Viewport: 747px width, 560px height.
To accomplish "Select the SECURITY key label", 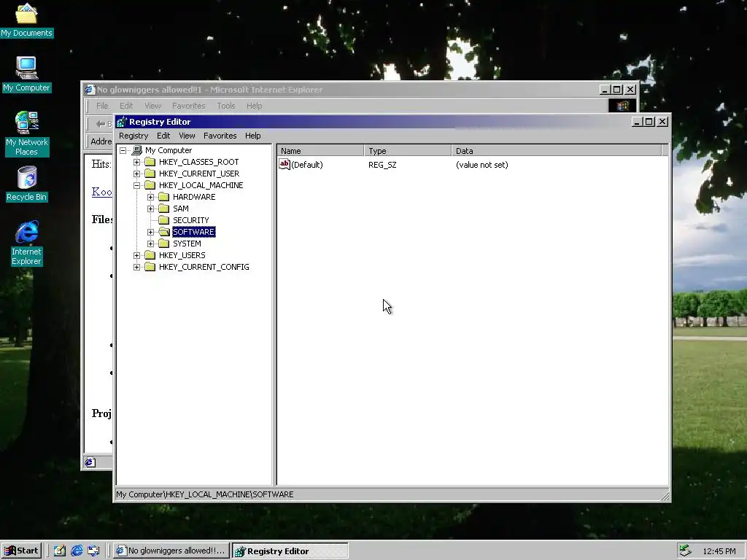I will (190, 220).
